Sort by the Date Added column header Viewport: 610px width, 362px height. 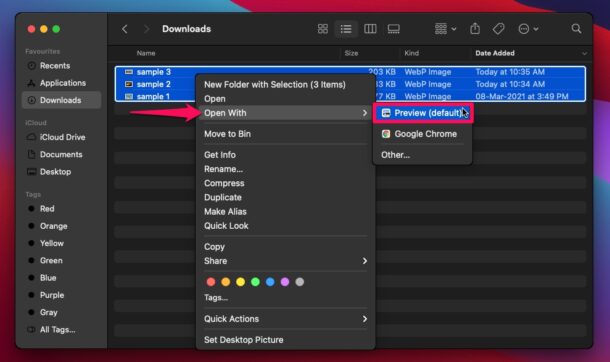tap(495, 53)
